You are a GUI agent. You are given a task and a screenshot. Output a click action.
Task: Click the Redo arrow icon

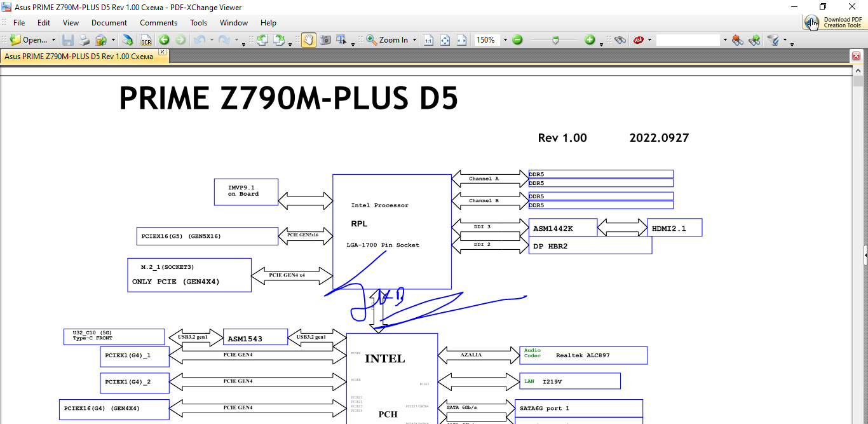[224, 40]
